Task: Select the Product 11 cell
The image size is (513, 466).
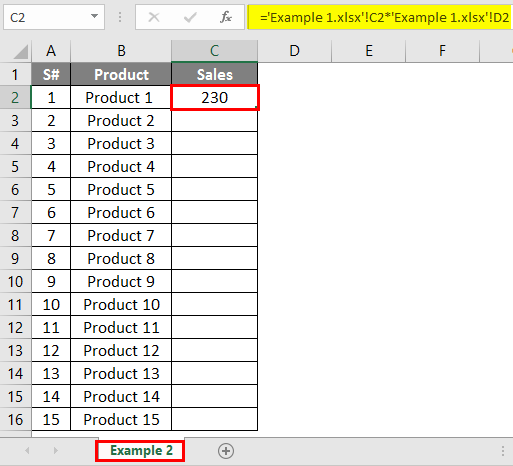Action: (x=121, y=327)
